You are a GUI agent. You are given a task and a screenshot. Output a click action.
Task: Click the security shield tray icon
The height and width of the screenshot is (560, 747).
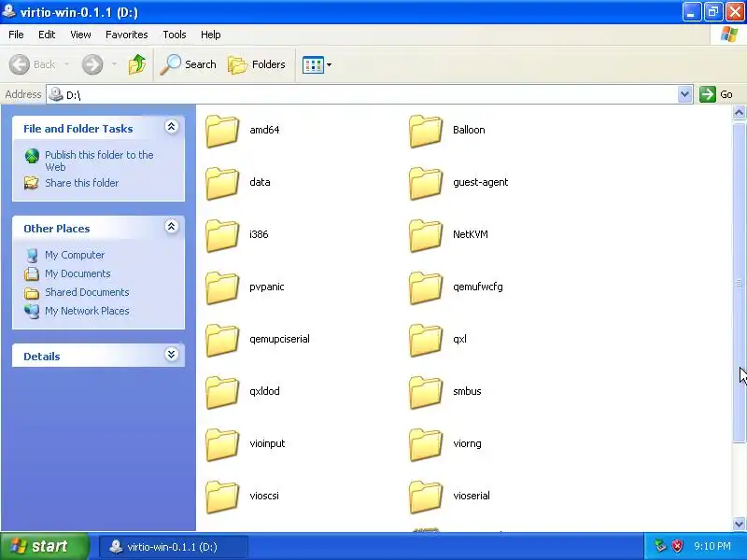pos(677,546)
